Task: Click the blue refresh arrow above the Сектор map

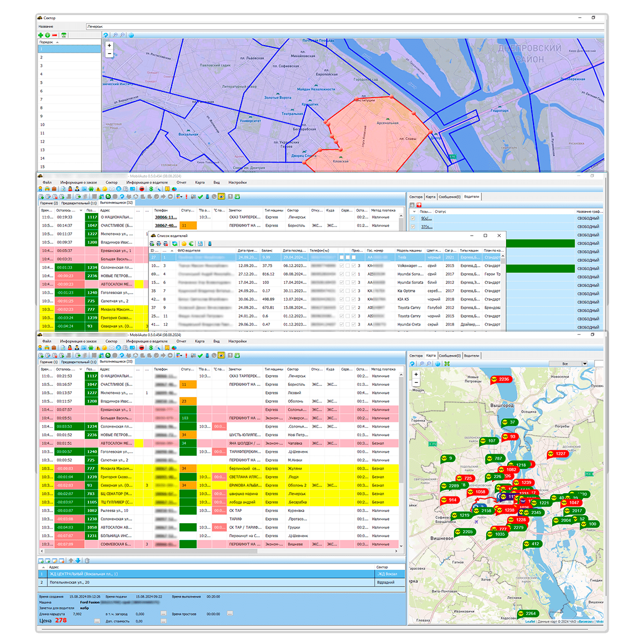Action: point(106,35)
